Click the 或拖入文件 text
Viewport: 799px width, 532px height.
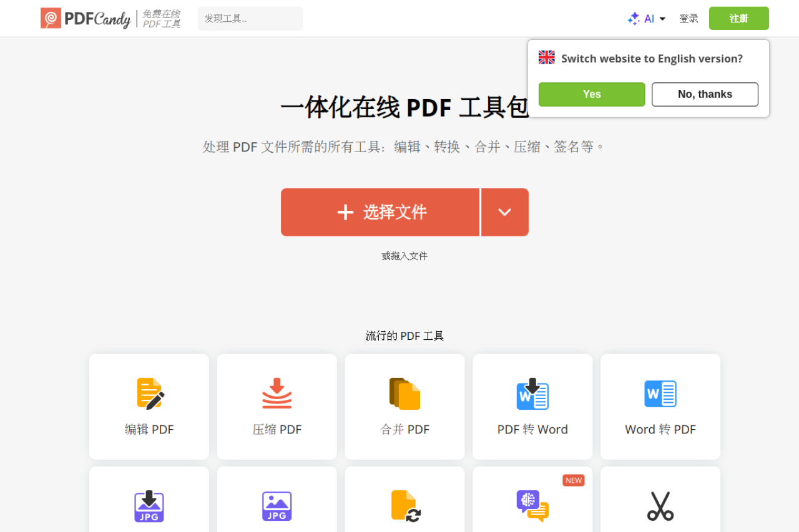(x=404, y=256)
